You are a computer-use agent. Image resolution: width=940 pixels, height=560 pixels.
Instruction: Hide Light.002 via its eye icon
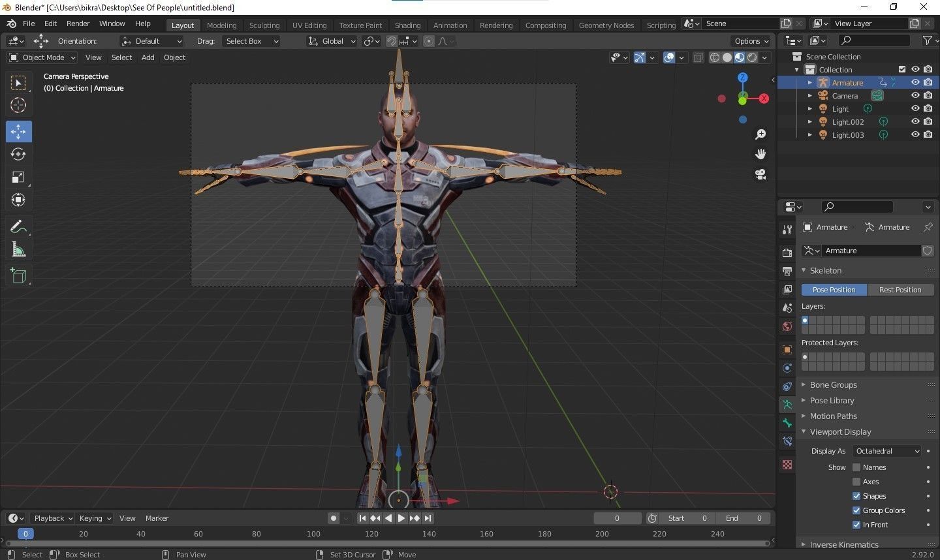tap(915, 122)
